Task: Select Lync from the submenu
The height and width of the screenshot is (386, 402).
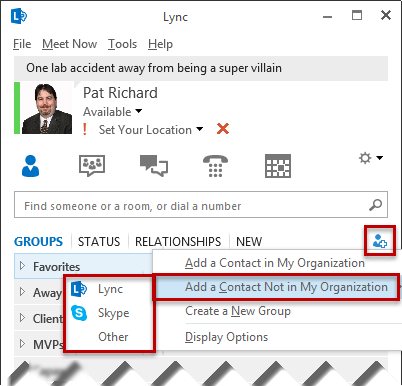Action: click(110, 289)
